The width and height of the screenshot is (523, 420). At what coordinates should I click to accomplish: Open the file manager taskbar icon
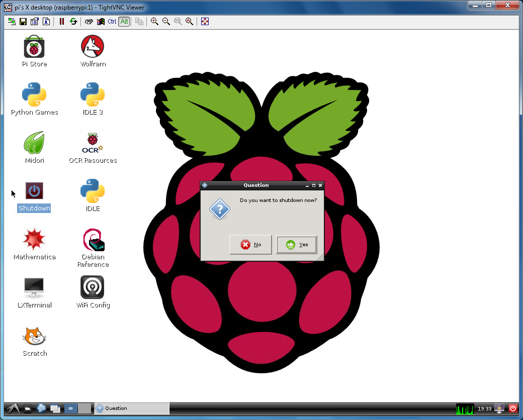tap(28, 408)
